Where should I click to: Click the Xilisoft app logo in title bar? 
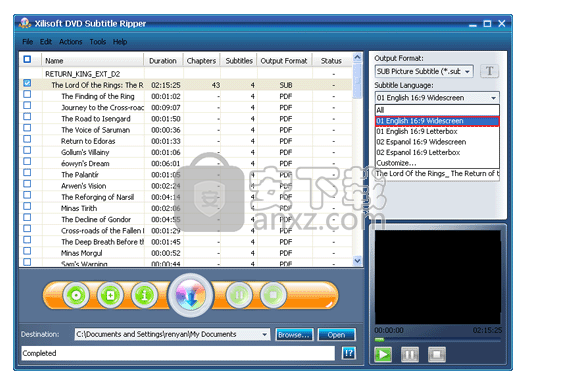pos(25,23)
